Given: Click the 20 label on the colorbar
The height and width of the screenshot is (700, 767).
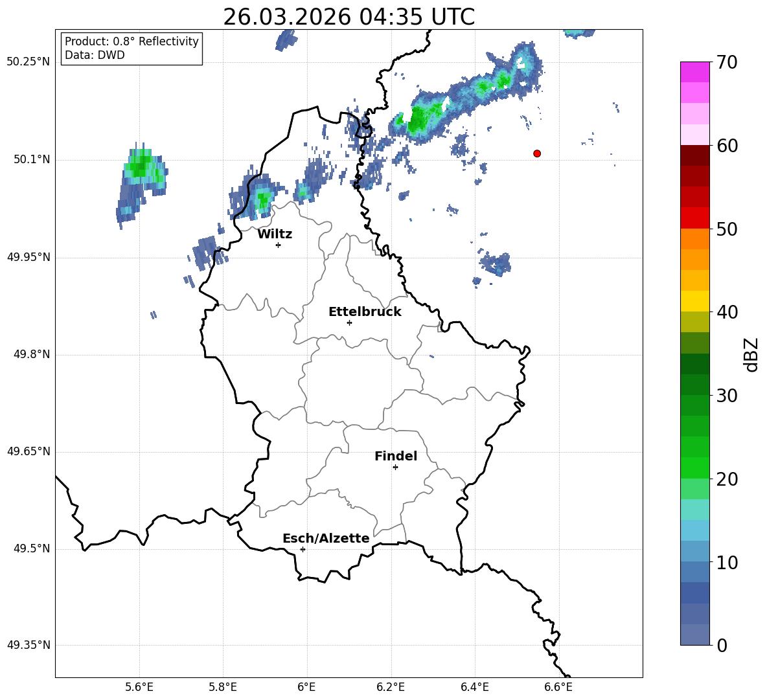Looking at the screenshot, I should click(x=727, y=479).
